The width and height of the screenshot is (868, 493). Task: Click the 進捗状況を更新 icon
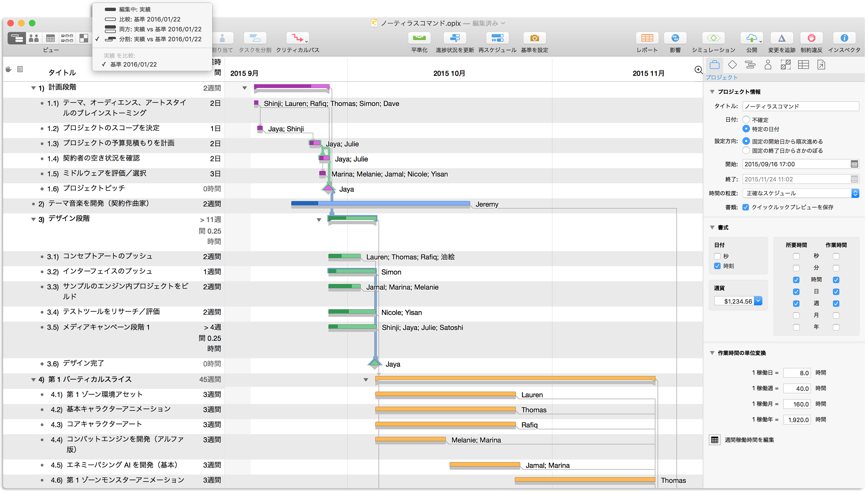455,38
